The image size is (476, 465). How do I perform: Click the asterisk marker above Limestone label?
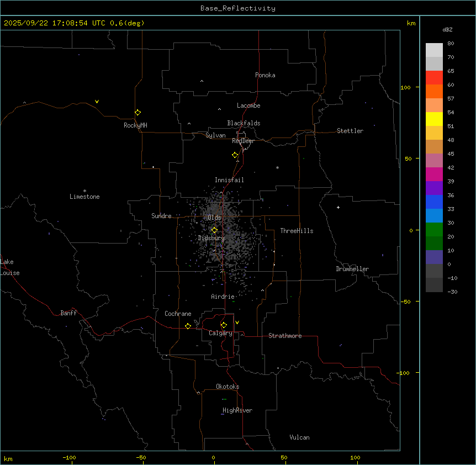(x=84, y=191)
